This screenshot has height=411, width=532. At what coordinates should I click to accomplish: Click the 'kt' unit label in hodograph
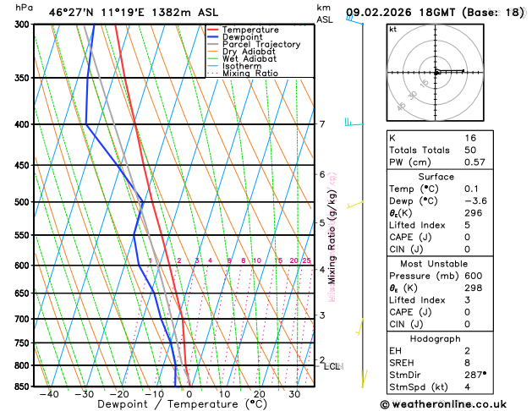[x=393, y=30]
